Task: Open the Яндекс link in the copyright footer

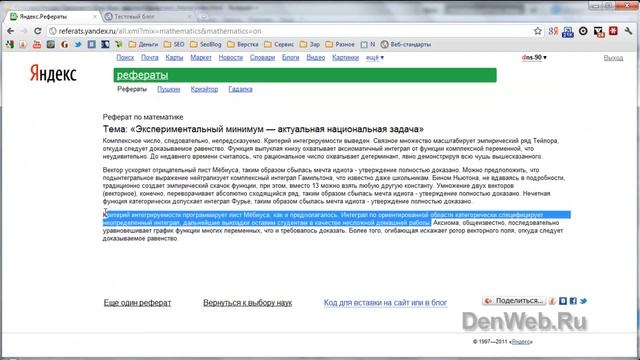Action: [x=521, y=342]
